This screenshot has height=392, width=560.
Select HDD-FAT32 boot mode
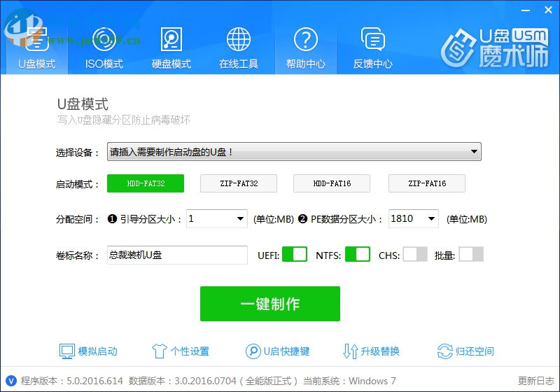click(x=146, y=183)
